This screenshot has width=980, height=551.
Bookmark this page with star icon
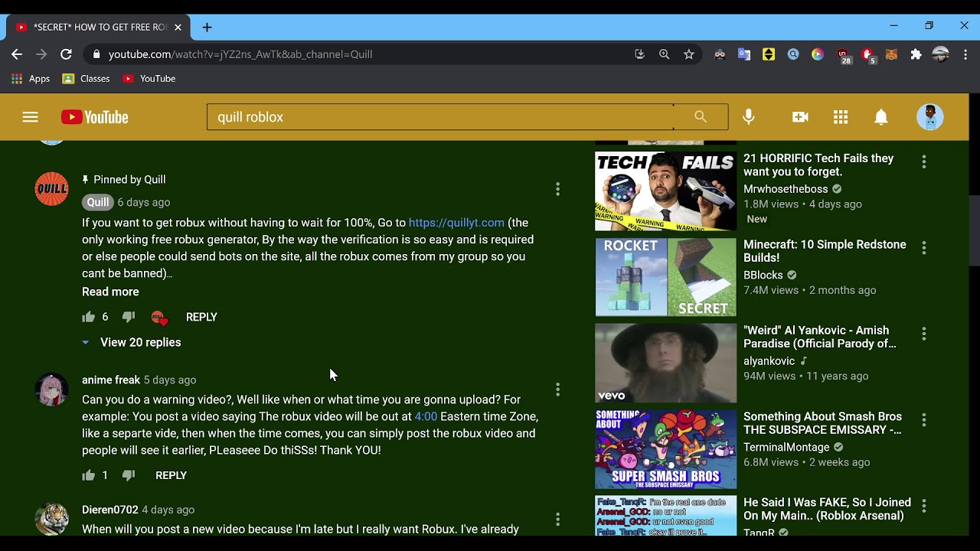click(x=689, y=54)
